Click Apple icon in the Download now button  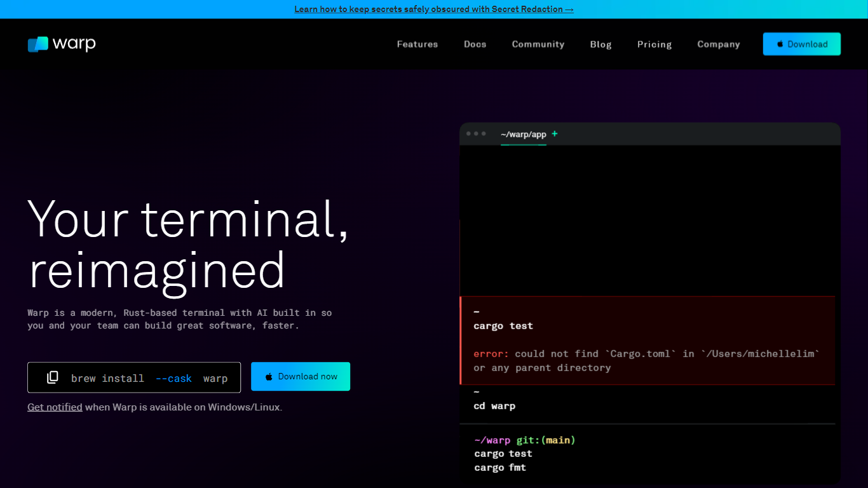click(x=269, y=377)
